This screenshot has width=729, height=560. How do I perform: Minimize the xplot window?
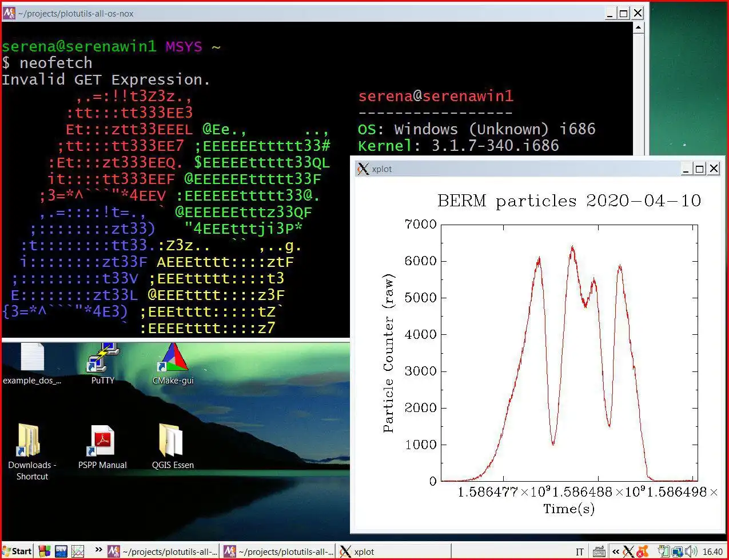coord(686,169)
